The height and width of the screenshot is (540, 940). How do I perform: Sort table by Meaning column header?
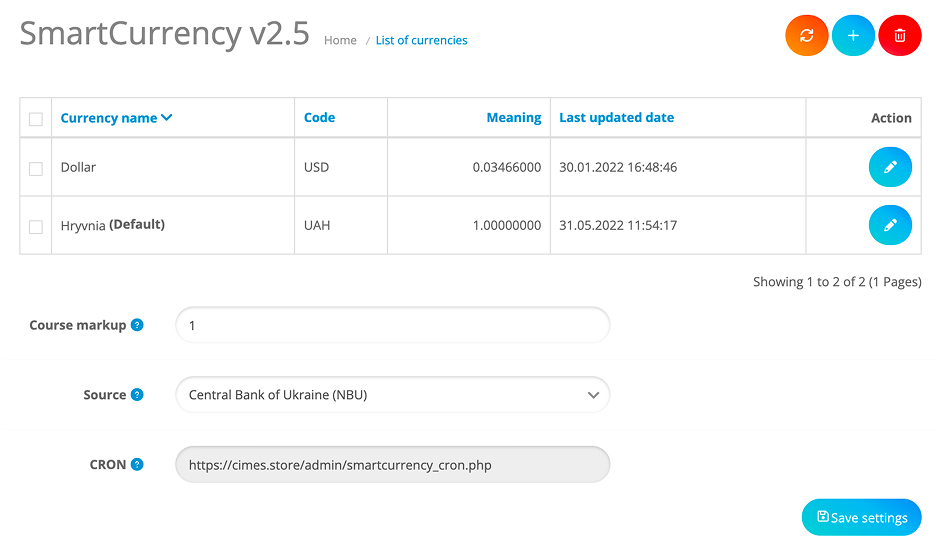(513, 117)
